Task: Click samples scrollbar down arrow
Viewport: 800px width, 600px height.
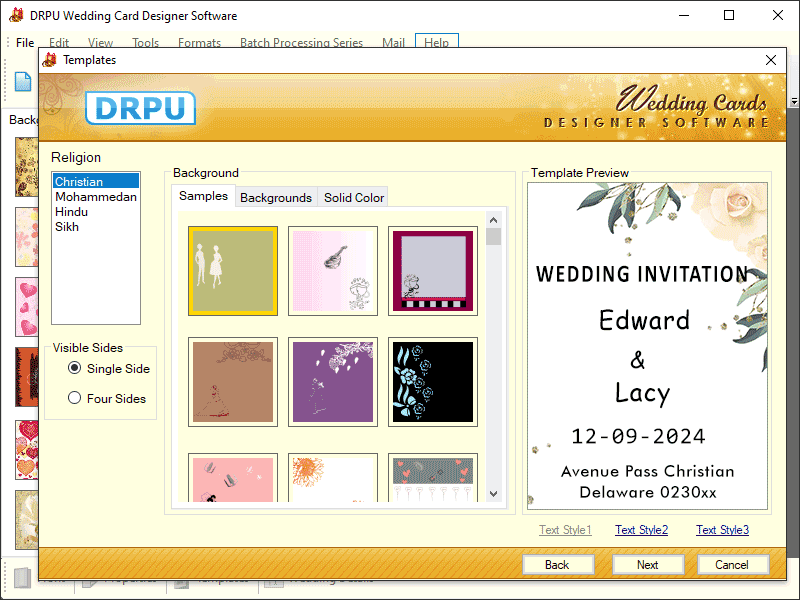Action: (493, 493)
